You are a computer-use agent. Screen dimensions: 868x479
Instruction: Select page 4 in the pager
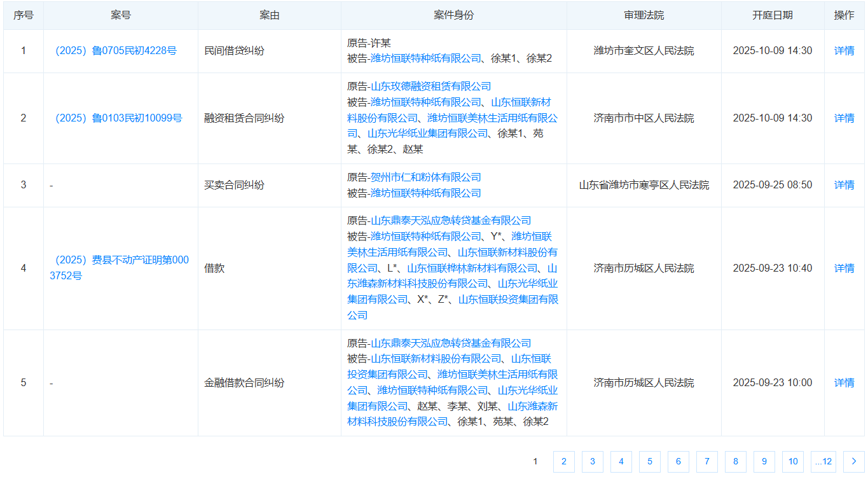[621, 462]
